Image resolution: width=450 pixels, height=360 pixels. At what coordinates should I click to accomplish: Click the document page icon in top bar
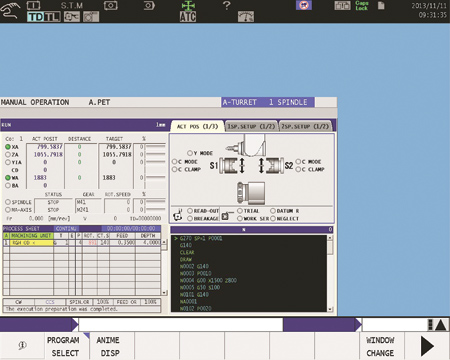click(381, 5)
